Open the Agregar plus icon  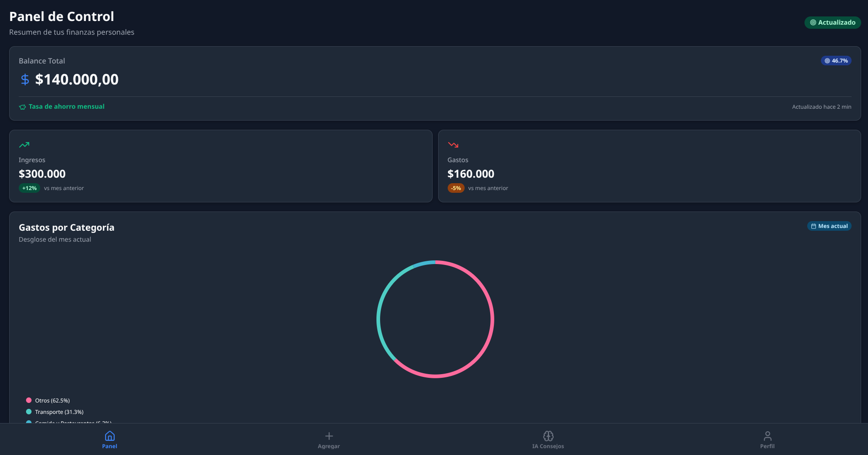tap(328, 436)
